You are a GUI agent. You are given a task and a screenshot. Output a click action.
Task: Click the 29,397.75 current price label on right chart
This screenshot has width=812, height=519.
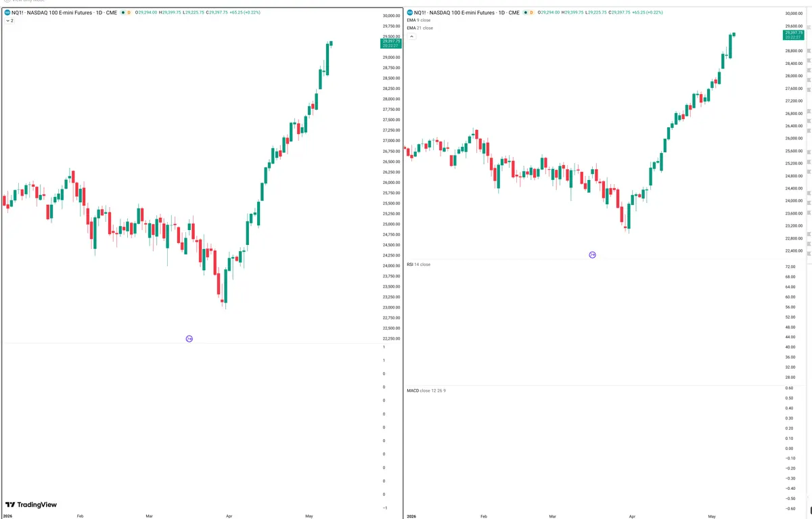793,35
